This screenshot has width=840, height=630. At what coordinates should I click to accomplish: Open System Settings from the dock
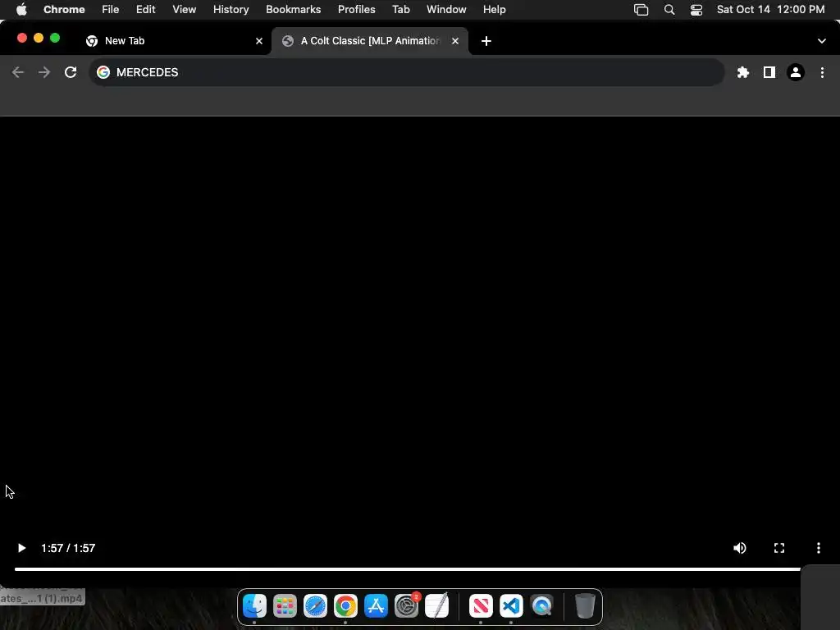(x=406, y=606)
